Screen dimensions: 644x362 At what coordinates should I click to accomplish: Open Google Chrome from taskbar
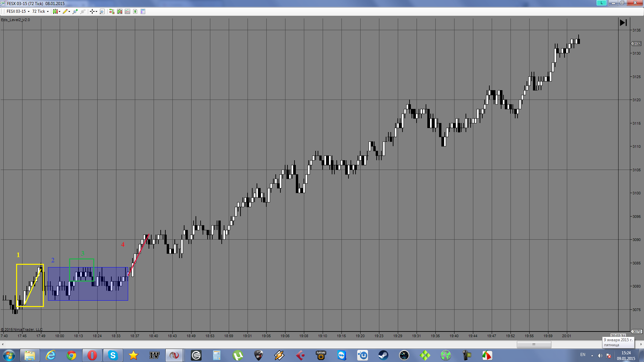pos(71,355)
